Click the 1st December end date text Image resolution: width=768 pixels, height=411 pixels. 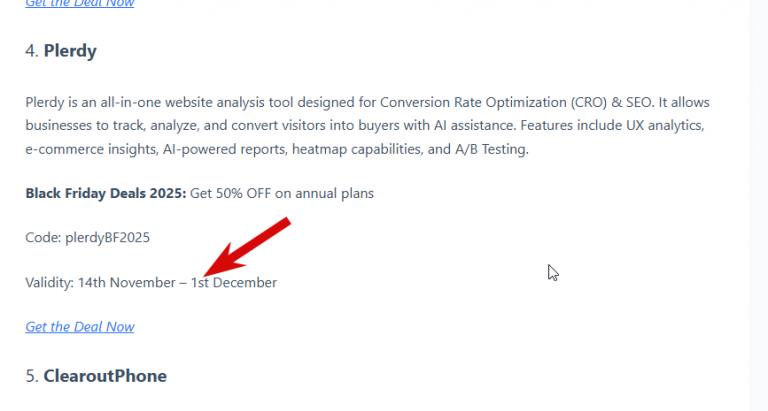pos(234,282)
